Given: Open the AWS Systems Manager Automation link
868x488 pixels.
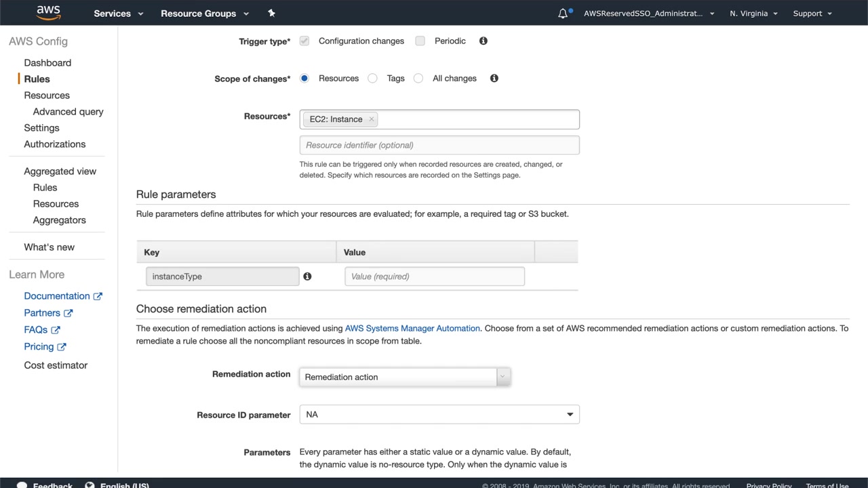Looking at the screenshot, I should click(x=412, y=328).
